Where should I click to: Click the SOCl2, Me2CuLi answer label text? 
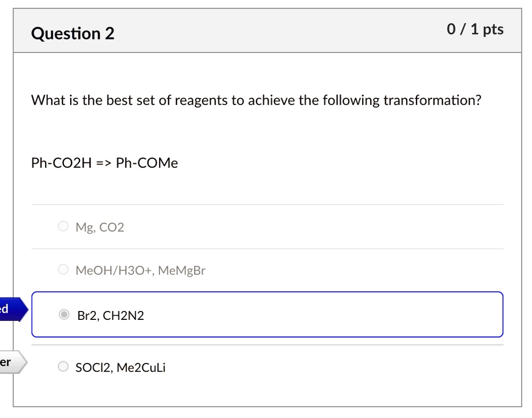(x=121, y=368)
